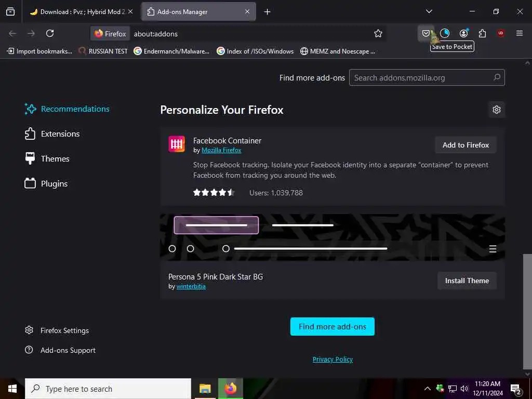Select Extensions in the sidebar
Screen dimensions: 532x399
pos(52,134)
